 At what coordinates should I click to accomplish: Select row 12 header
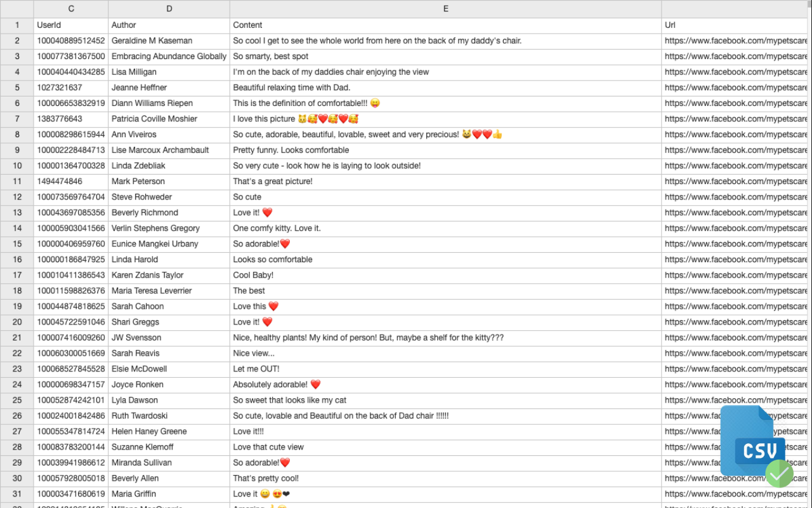click(17, 197)
